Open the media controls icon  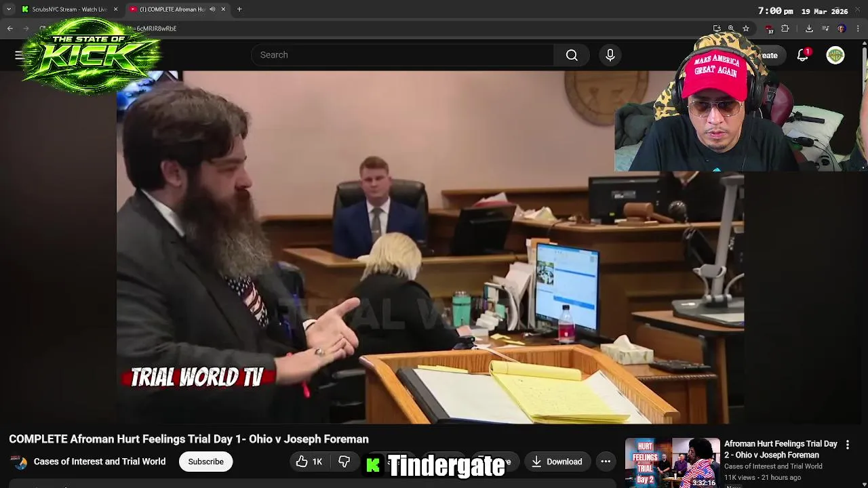coord(825,28)
